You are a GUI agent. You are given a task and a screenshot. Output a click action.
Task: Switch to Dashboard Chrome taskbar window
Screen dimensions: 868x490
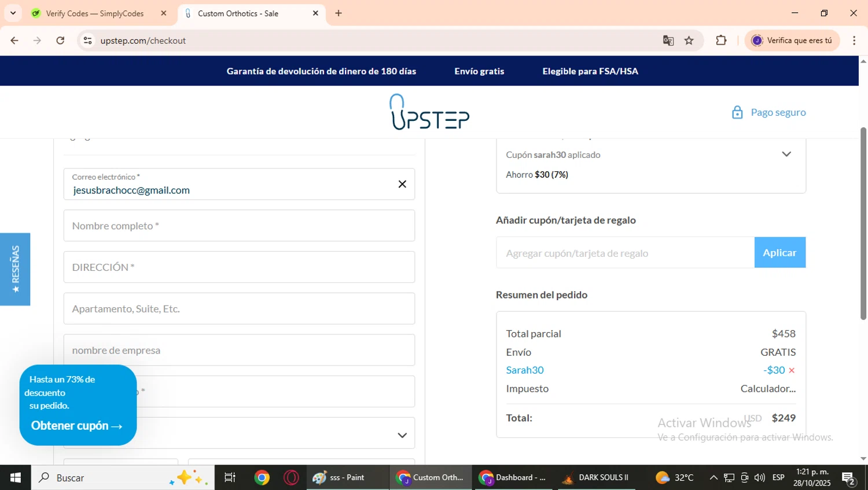513,477
